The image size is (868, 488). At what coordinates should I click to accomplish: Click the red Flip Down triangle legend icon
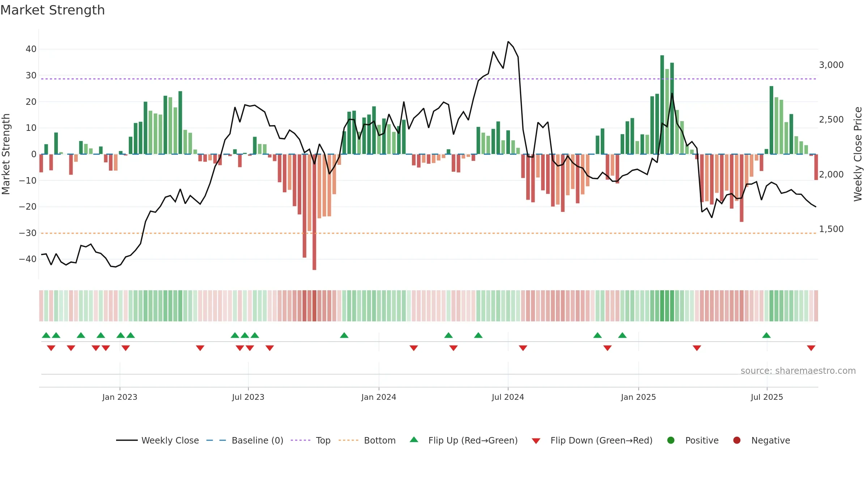coord(536,441)
